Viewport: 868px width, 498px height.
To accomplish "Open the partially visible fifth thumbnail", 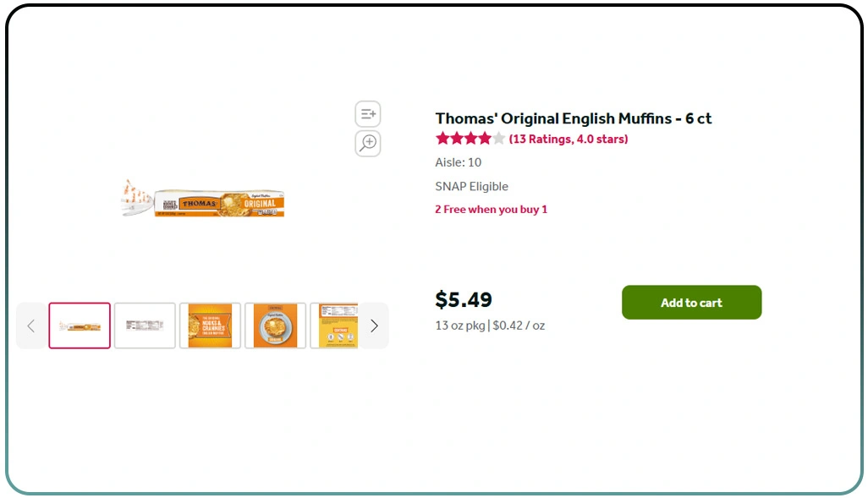I will tap(334, 326).
